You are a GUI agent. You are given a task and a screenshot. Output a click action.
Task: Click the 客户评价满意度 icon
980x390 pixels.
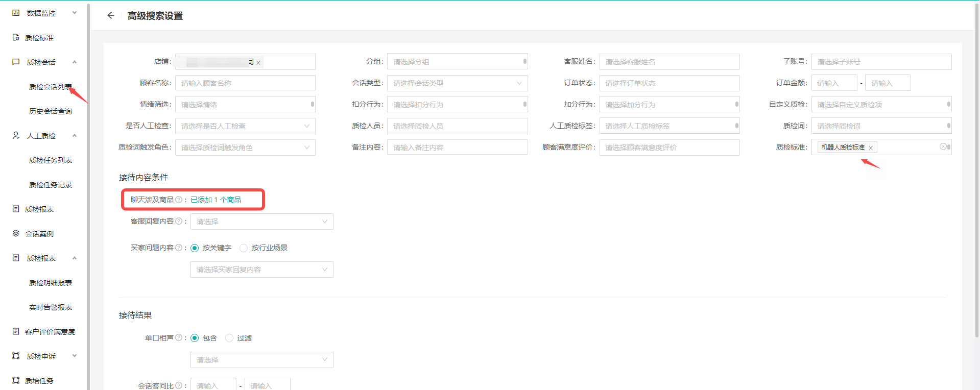[16, 331]
